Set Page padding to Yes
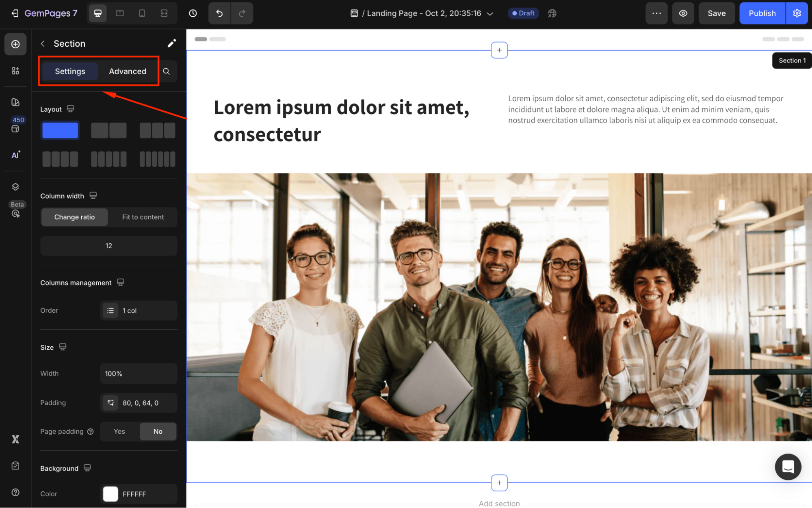 [119, 431]
